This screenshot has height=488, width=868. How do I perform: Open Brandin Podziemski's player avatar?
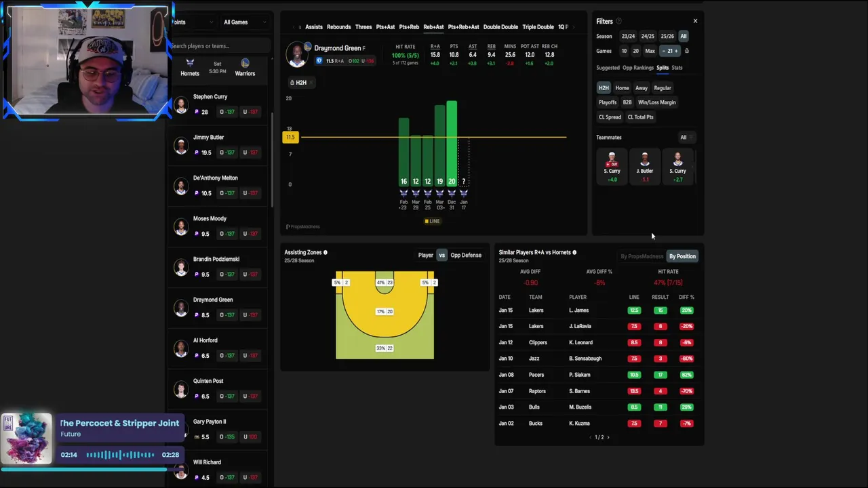[180, 267]
